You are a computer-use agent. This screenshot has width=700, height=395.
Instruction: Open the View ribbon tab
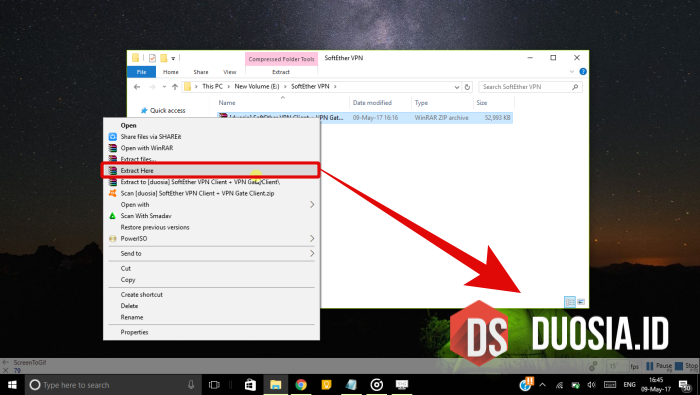tap(229, 72)
